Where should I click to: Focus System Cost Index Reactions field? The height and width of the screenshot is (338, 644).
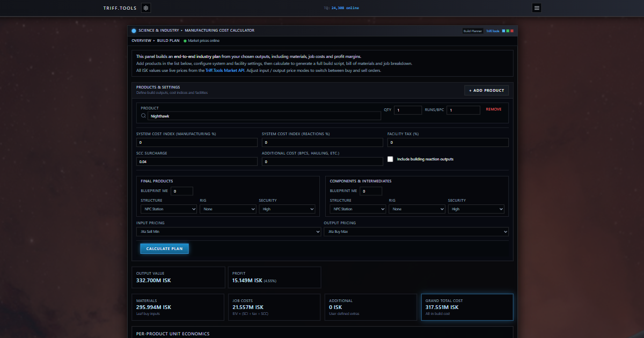click(322, 142)
